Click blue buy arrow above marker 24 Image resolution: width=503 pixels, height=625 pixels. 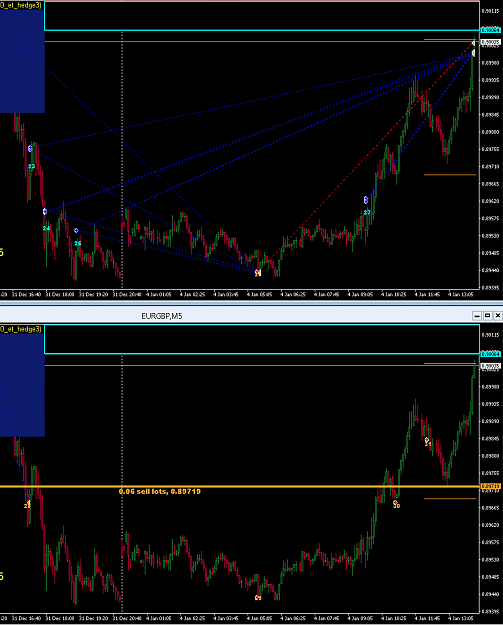pyautogui.click(x=45, y=212)
